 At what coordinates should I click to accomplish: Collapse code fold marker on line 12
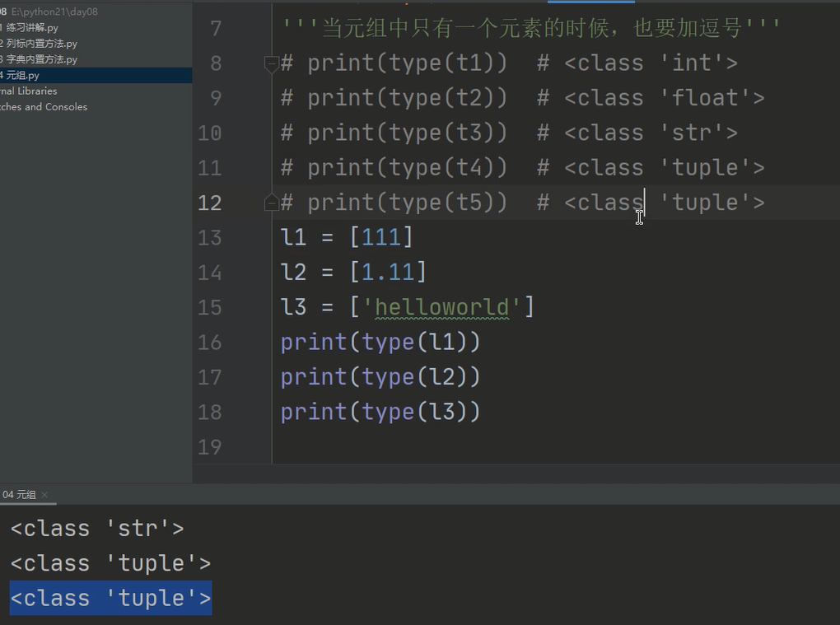pos(271,203)
